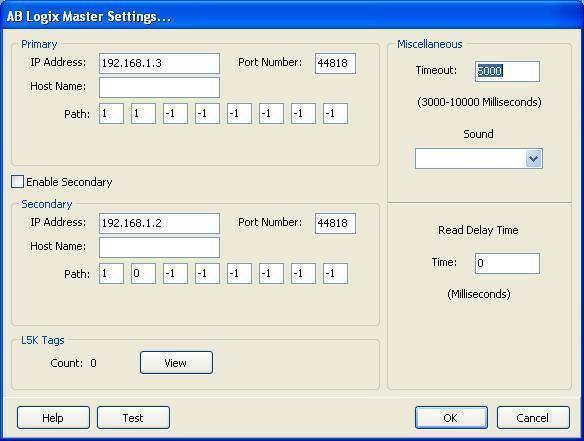Click the Test button

[x=133, y=418]
